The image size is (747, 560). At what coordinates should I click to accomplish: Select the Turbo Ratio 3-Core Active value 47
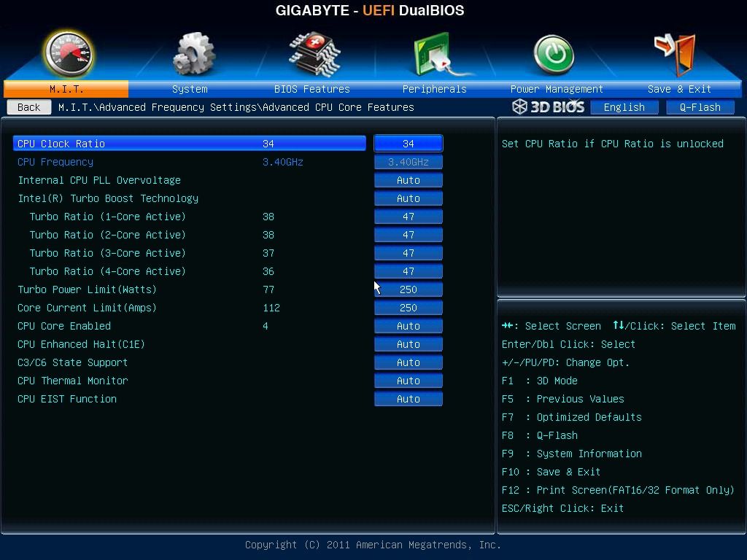point(409,253)
